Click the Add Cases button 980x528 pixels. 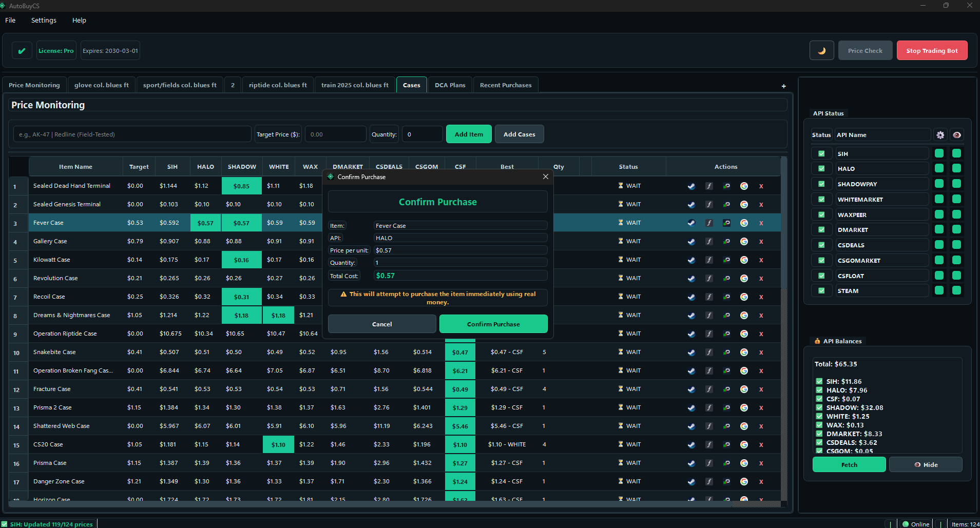(519, 134)
